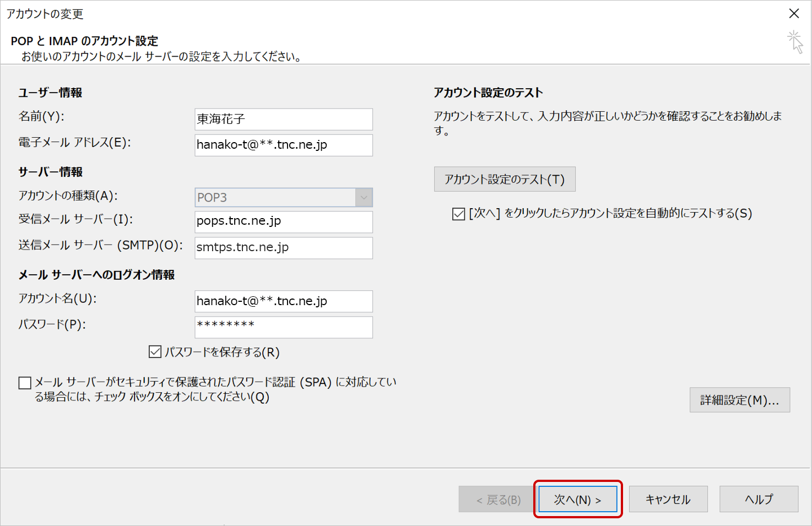The width and height of the screenshot is (812, 526).
Task: Click the ユーザー情報 heading text
Action: pos(51,93)
